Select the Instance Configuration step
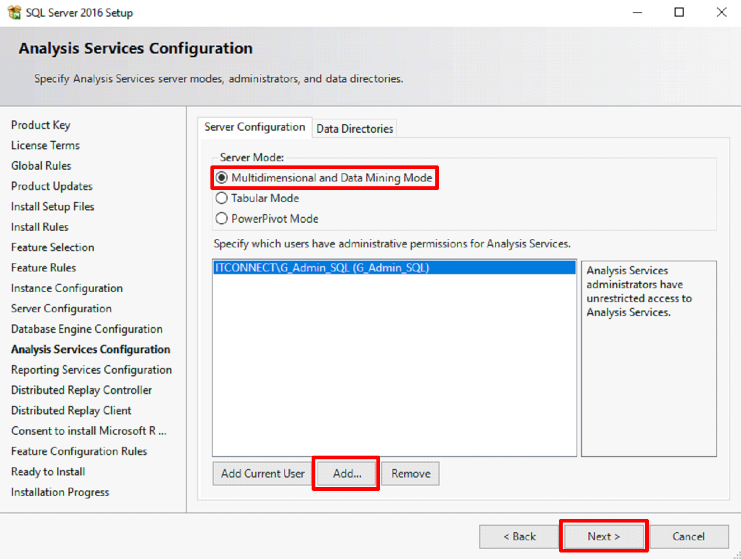 [x=67, y=289]
